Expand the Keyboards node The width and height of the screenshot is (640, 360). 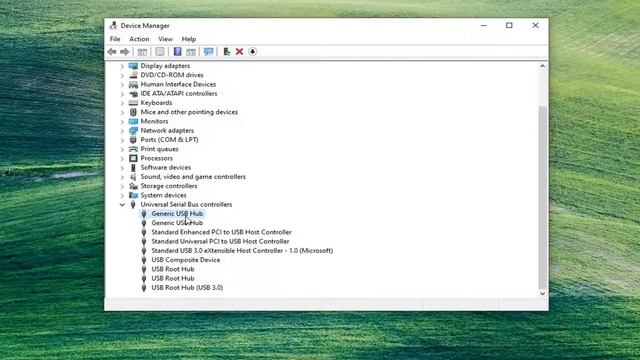122,103
